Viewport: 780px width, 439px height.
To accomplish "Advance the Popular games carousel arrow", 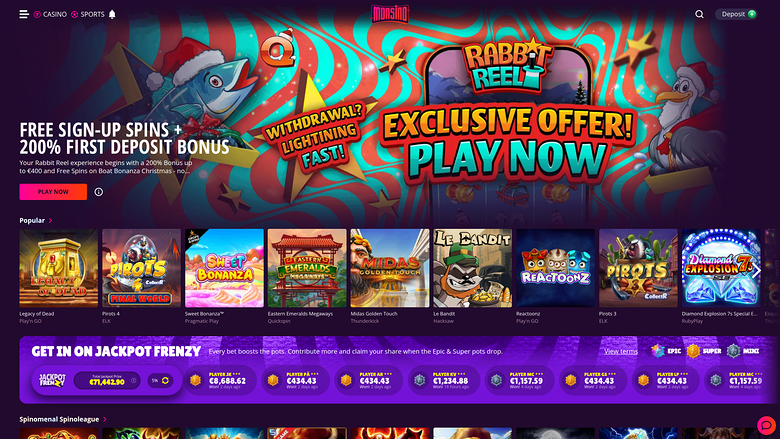I will tap(756, 270).
